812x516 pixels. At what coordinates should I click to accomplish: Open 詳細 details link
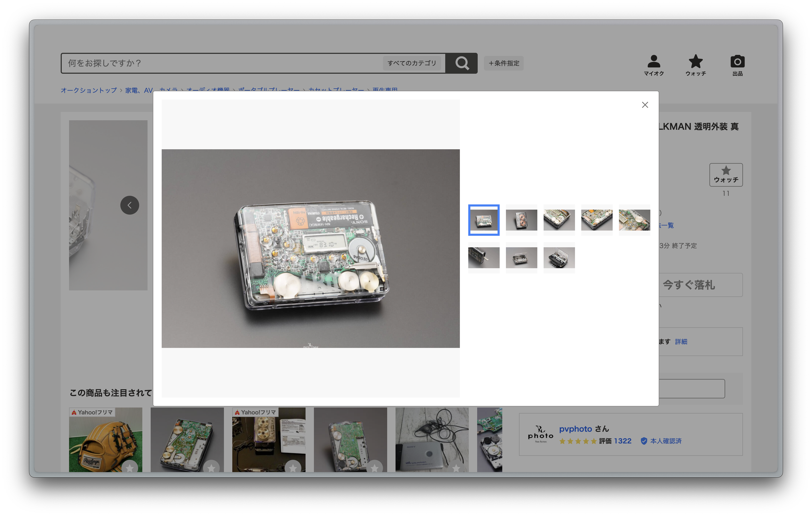[681, 341]
